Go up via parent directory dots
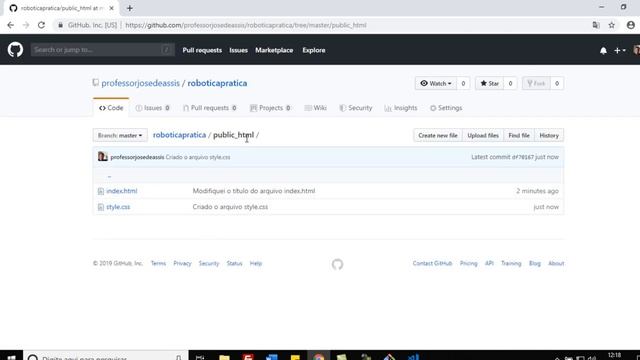The image size is (640, 360). tap(109, 176)
